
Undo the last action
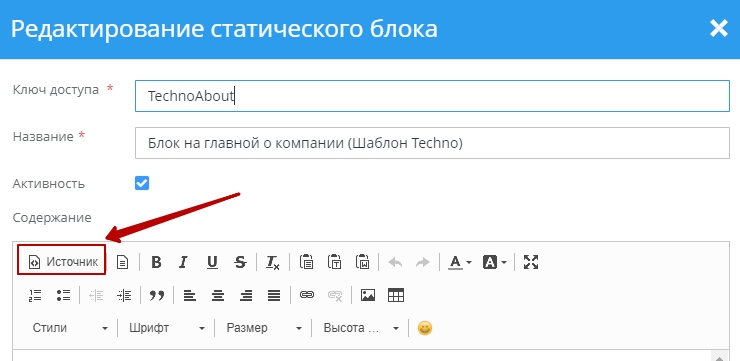[395, 262]
